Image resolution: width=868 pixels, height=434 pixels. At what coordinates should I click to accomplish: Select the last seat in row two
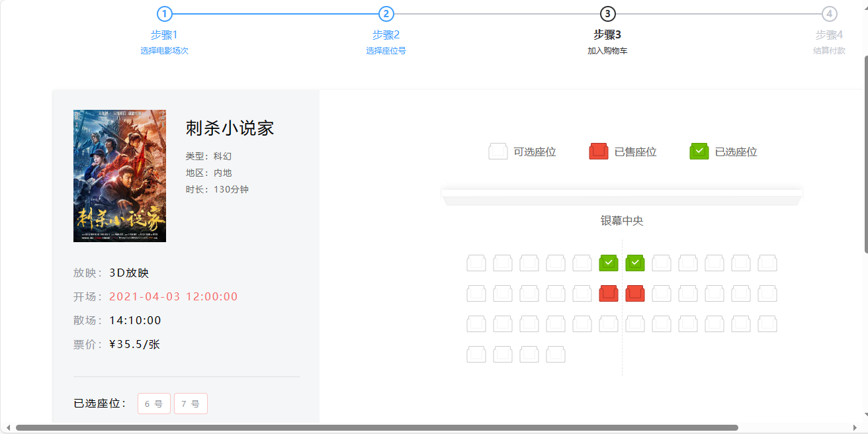point(767,294)
